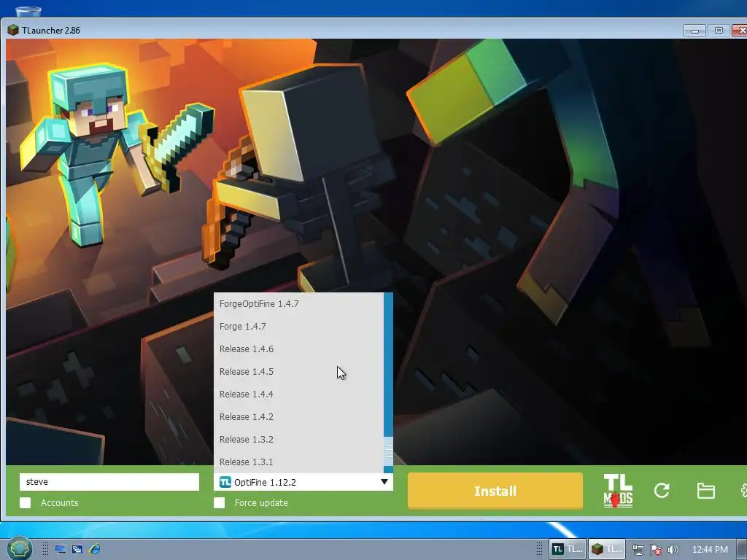The height and width of the screenshot is (560, 747).
Task: Switch to the TL taskbar window button
Action: point(568,549)
